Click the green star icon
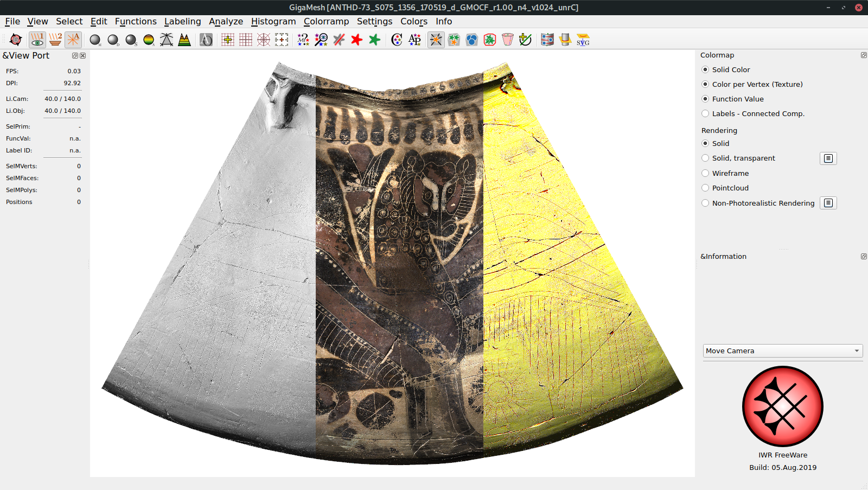The image size is (868, 490). click(374, 40)
